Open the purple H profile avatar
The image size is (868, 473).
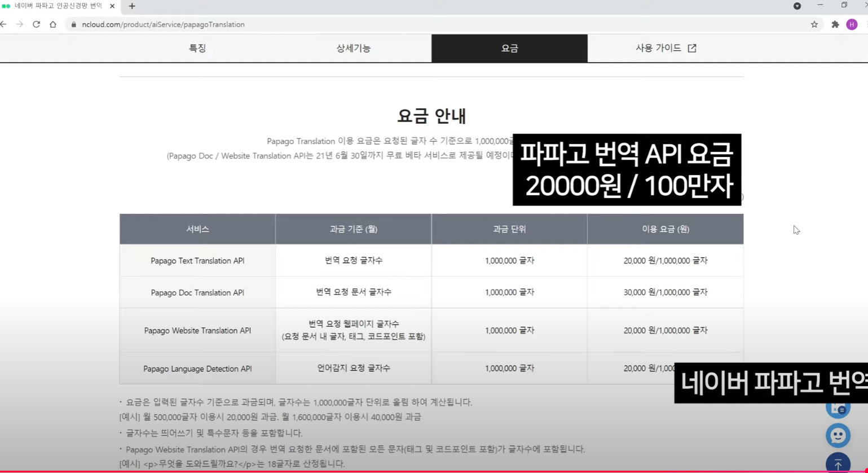click(852, 24)
